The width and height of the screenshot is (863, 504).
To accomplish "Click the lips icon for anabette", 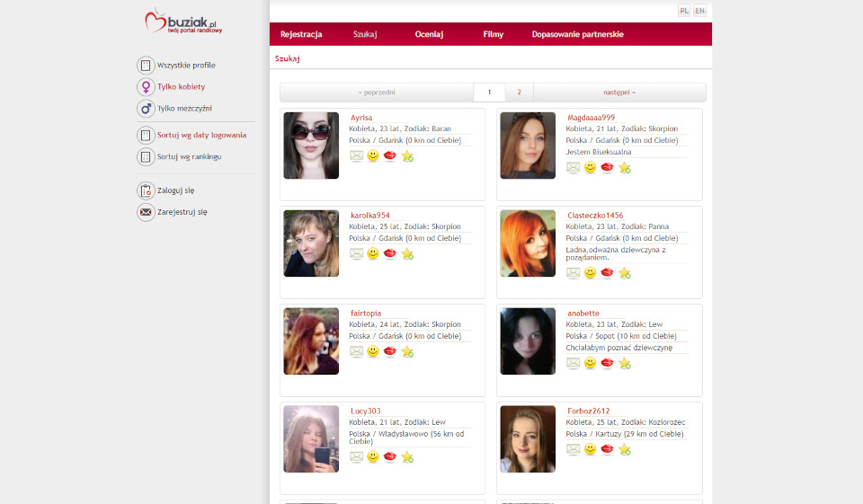I will pyautogui.click(x=608, y=363).
